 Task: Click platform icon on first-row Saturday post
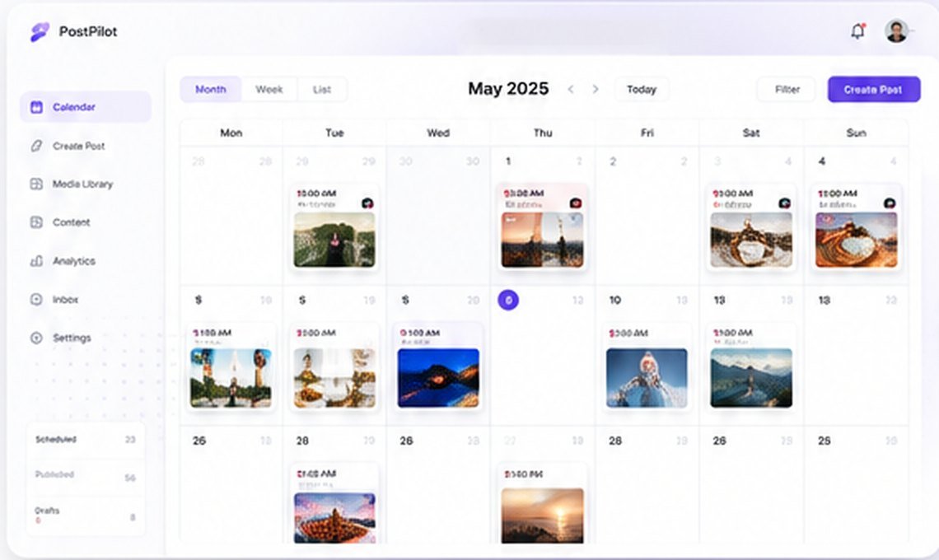pyautogui.click(x=784, y=203)
